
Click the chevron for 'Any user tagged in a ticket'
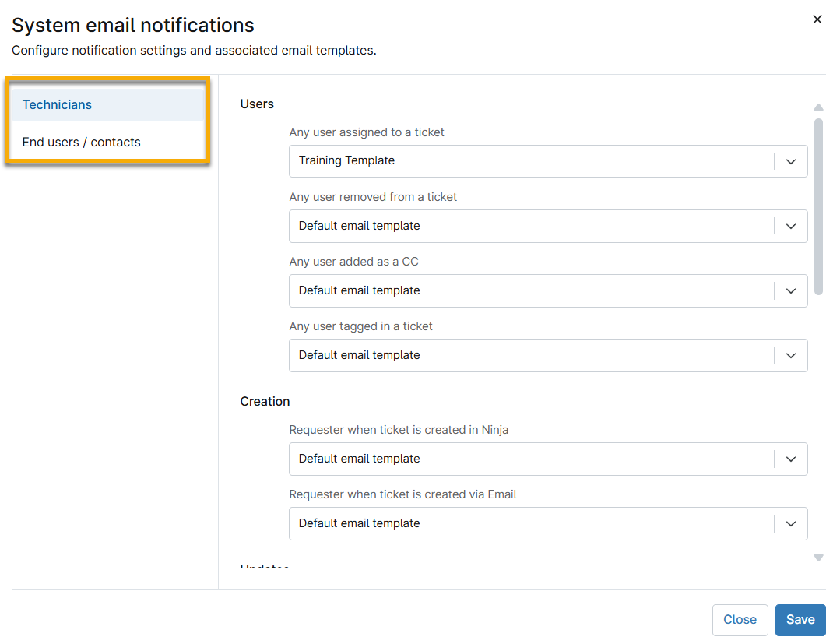pyautogui.click(x=791, y=355)
